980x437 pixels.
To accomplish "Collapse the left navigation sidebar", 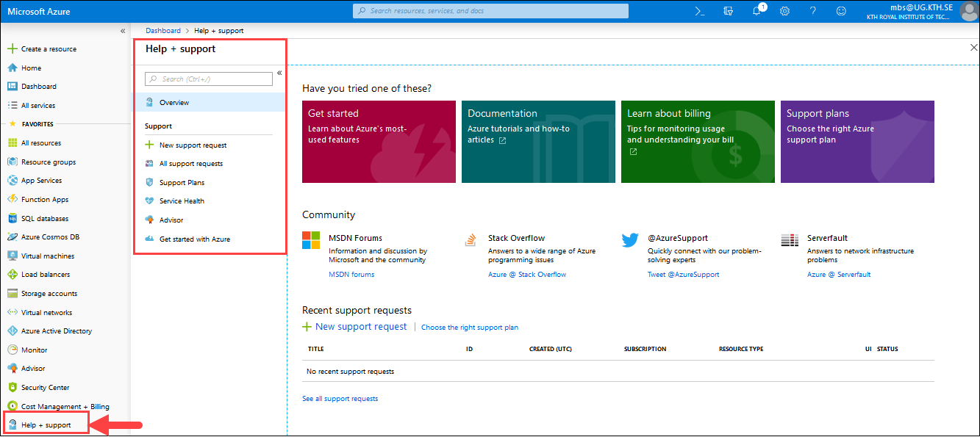I will tap(123, 31).
